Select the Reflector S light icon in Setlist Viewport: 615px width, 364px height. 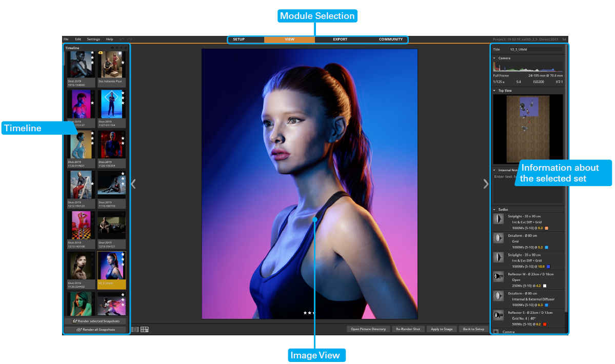[498, 315]
